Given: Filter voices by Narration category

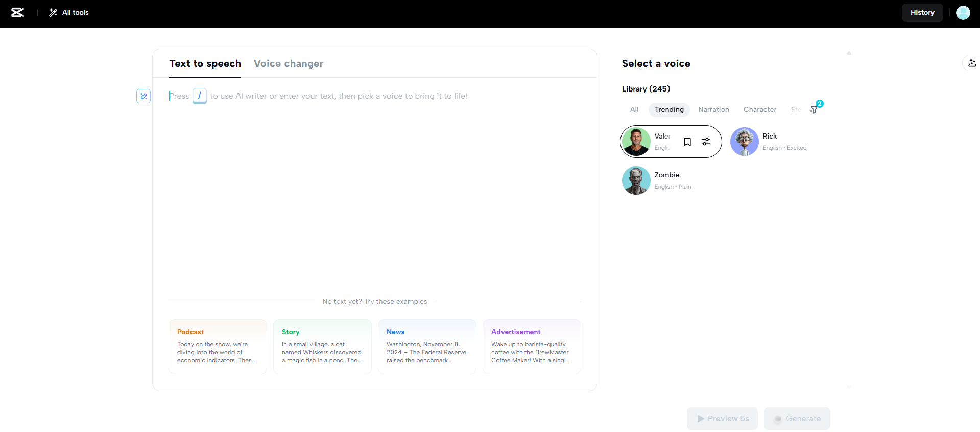Looking at the screenshot, I should click(713, 110).
